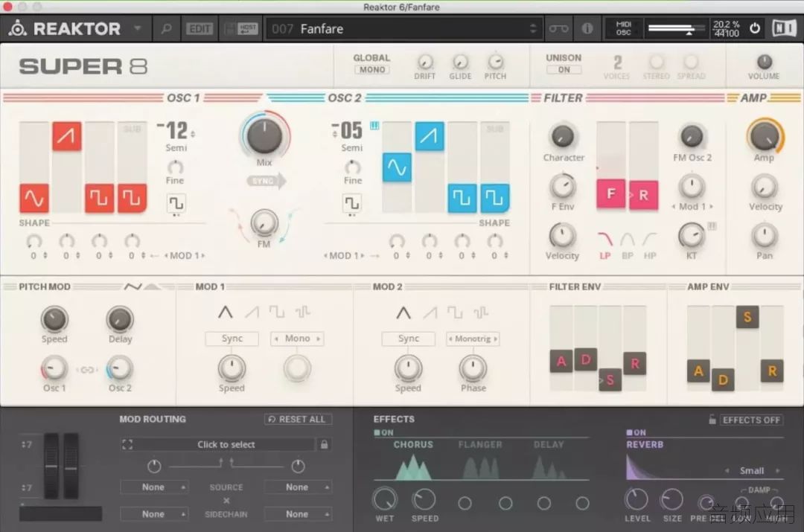Image resolution: width=804 pixels, height=532 pixels.
Task: Open the preset selector arrows for 007 Fanfare
Action: tap(533, 29)
